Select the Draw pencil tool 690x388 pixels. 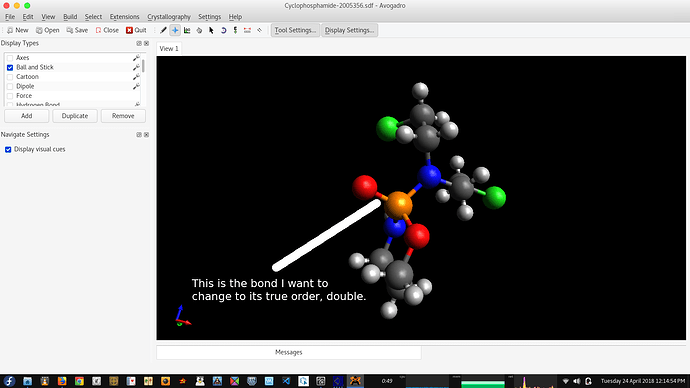point(163,30)
